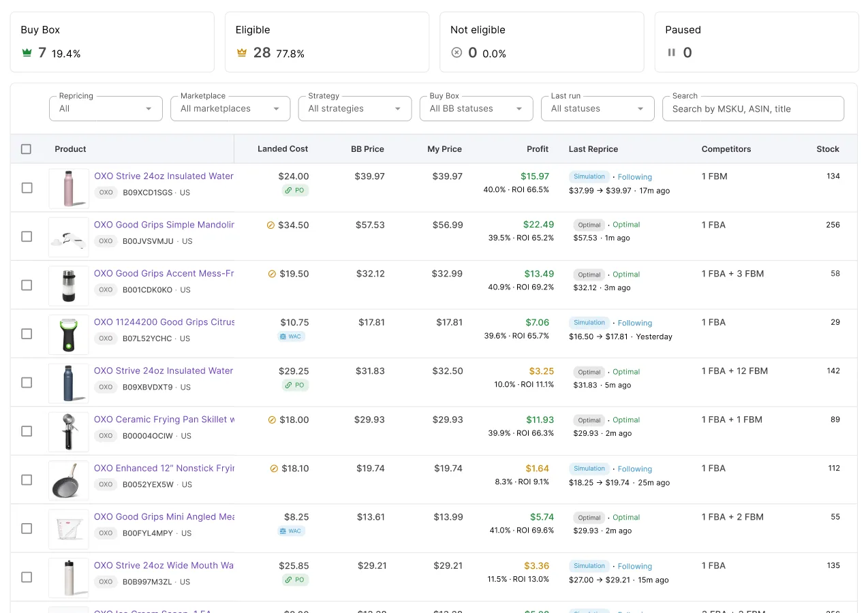868x613 pixels.
Task: Click the PO badge under $24.00 cost
Action: [x=296, y=191]
